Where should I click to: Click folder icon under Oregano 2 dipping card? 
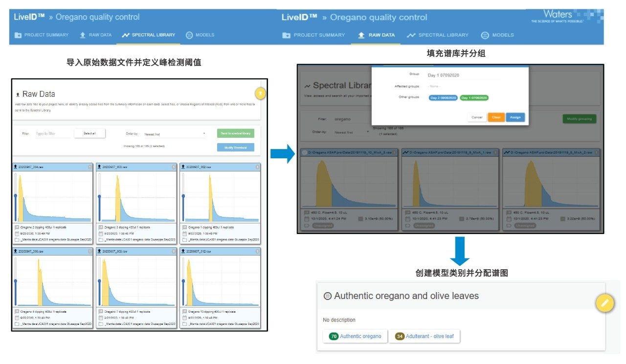click(x=17, y=240)
